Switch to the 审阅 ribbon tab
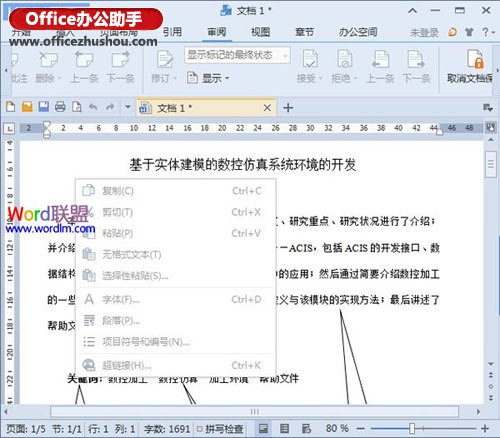Screen dimensions: 500x438 pyautogui.click(x=217, y=32)
